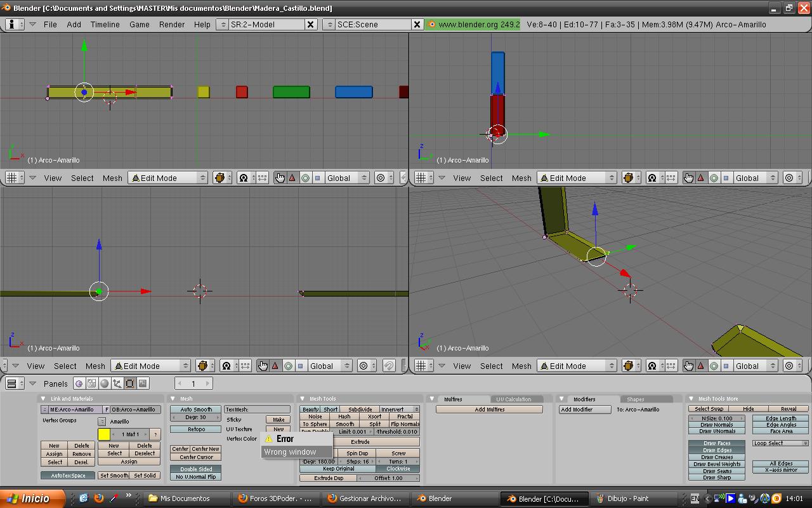Disable Draw Faces option

[x=717, y=443]
